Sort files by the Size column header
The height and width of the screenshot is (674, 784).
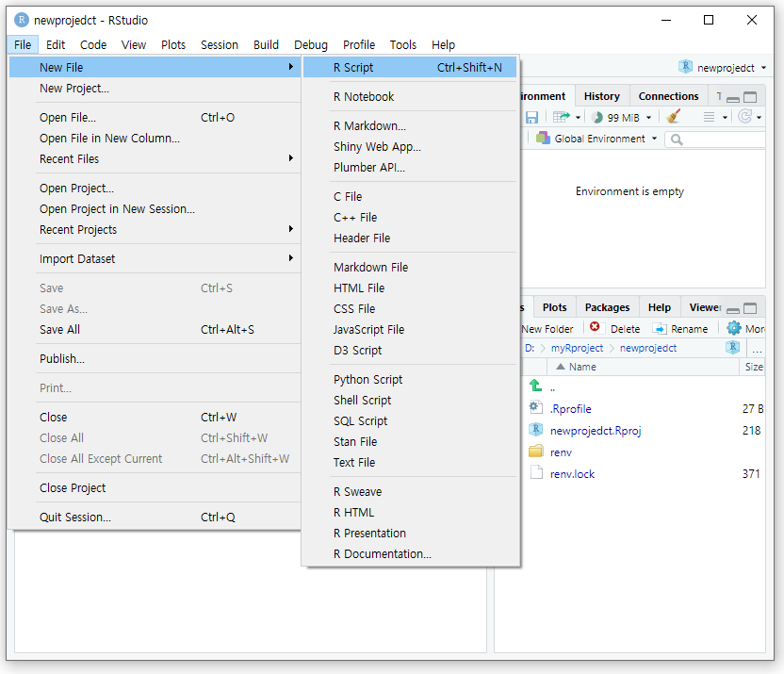(x=754, y=367)
